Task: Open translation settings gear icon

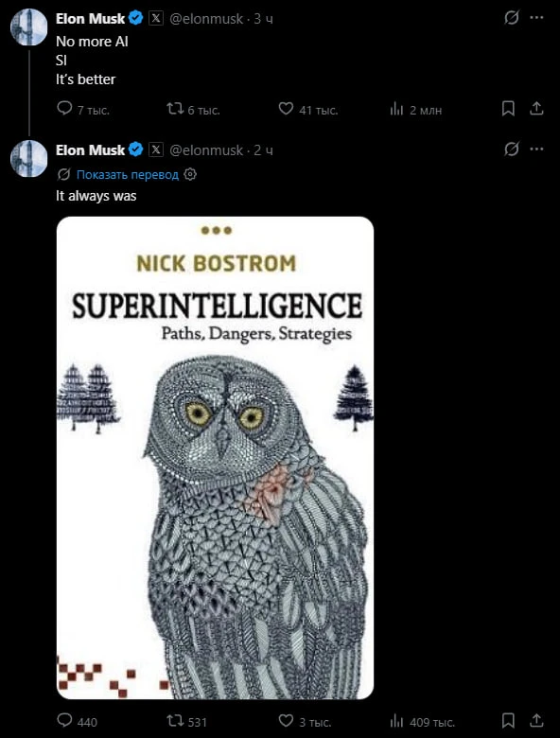Action: pos(190,175)
